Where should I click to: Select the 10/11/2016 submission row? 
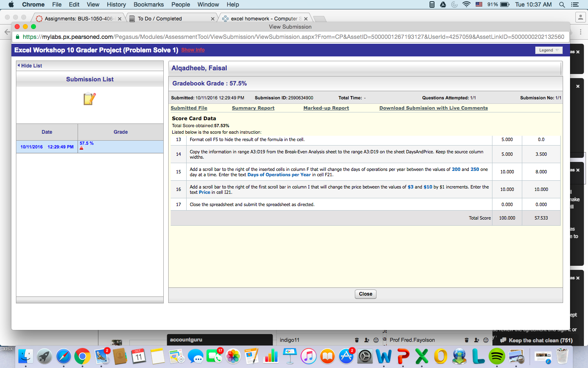pos(90,147)
